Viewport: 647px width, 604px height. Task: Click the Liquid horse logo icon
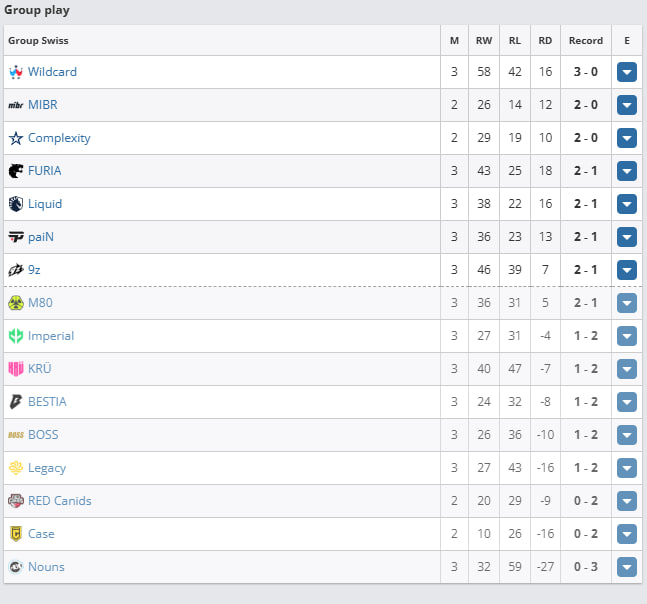[x=16, y=204]
